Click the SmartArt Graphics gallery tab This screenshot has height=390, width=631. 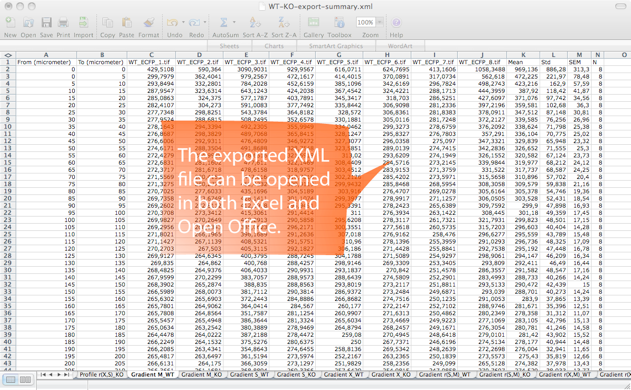click(336, 46)
